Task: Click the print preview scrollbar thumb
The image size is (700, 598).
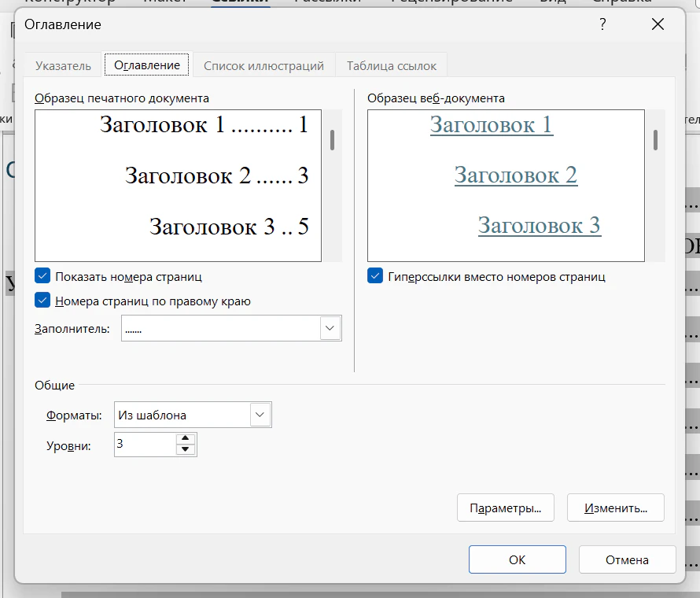Action: pos(332,140)
